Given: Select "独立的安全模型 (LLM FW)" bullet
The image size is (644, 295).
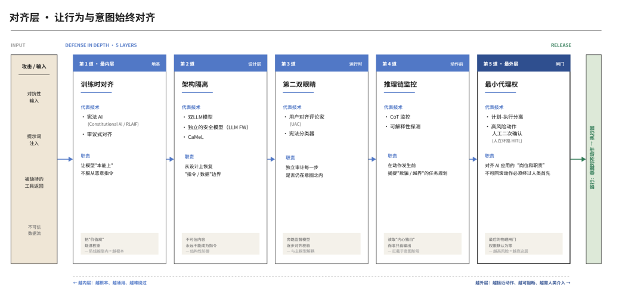Looking at the screenshot, I should (x=216, y=127).
